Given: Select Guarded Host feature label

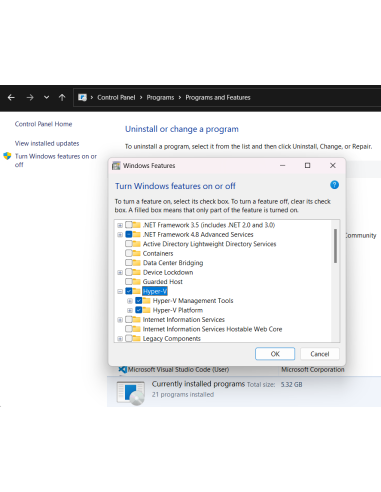Looking at the screenshot, I should 163,282.
